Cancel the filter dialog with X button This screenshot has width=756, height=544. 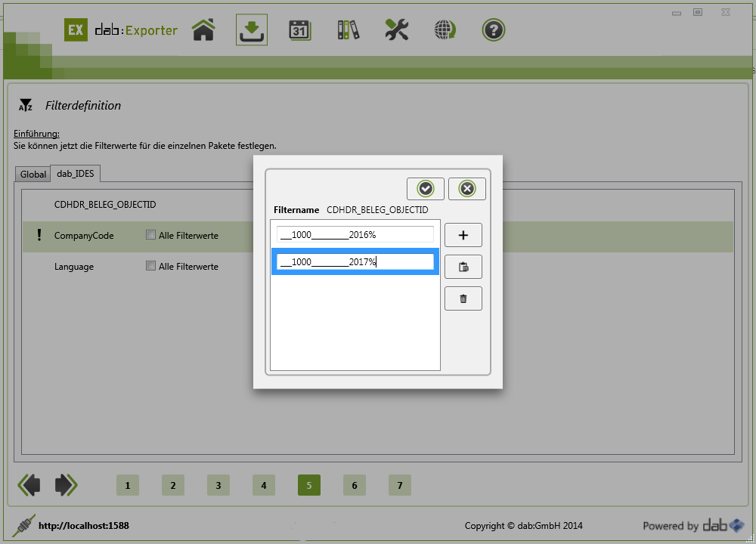(x=466, y=188)
